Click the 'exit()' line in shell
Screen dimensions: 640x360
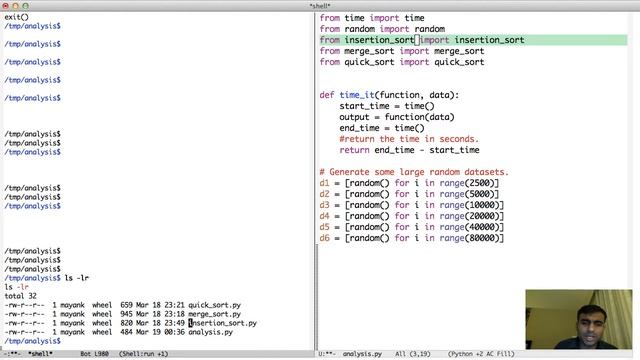click(16, 17)
